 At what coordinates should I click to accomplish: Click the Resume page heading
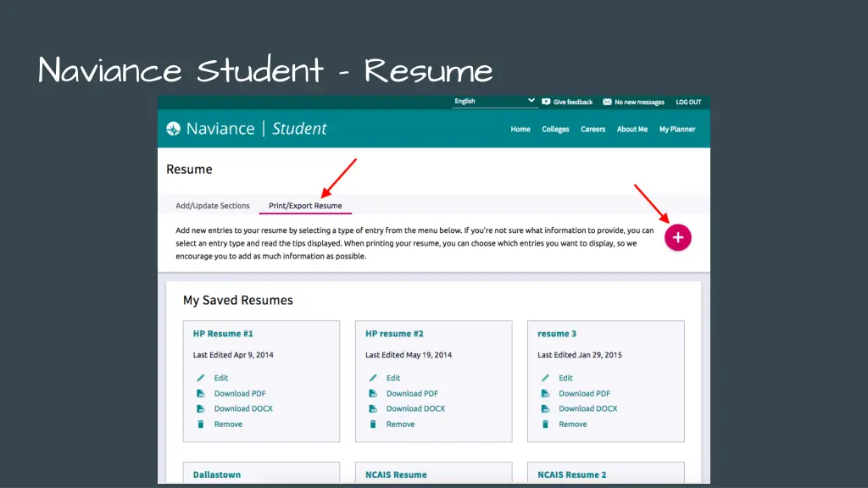click(x=189, y=169)
